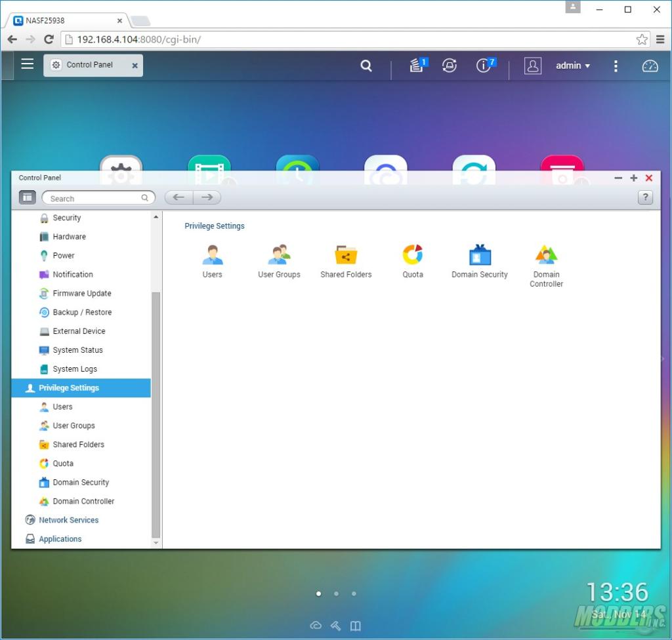This screenshot has width=672, height=640.
Task: Click the QTS search magnifier icon
Action: (366, 66)
